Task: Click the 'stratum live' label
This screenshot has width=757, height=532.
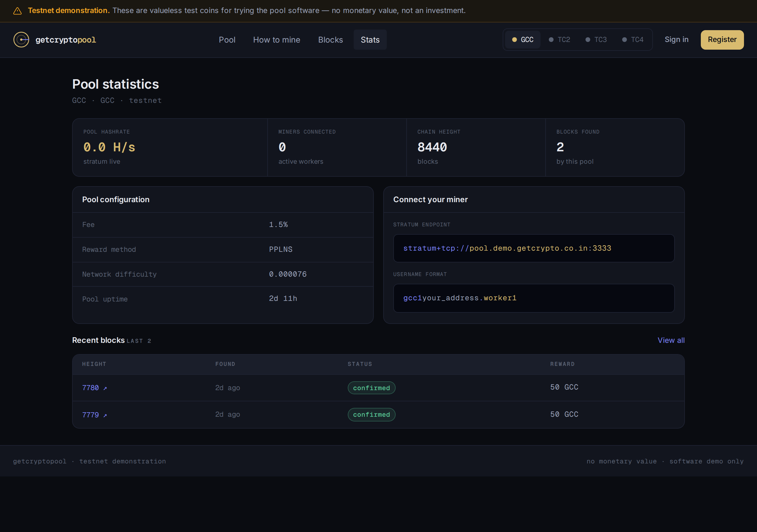Action: pos(101,161)
